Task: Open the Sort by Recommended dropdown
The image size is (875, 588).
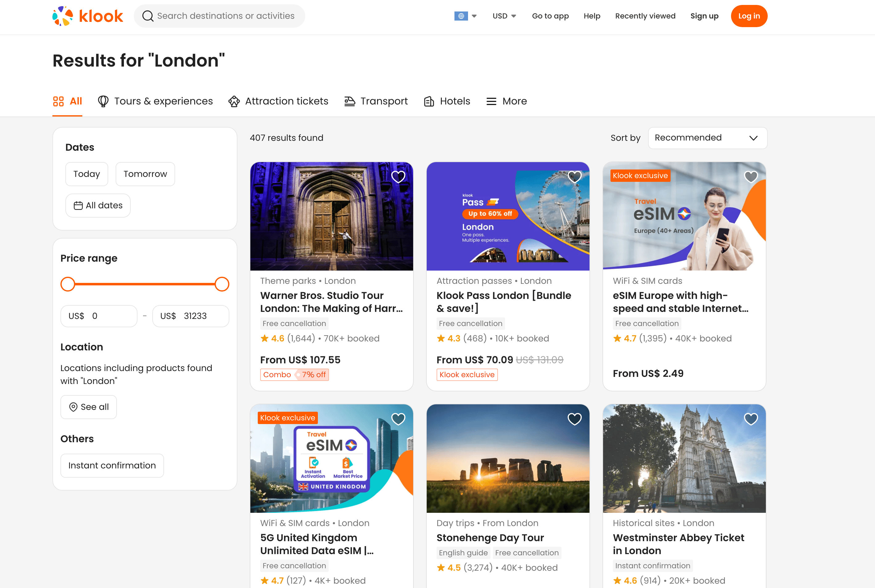Action: click(707, 138)
